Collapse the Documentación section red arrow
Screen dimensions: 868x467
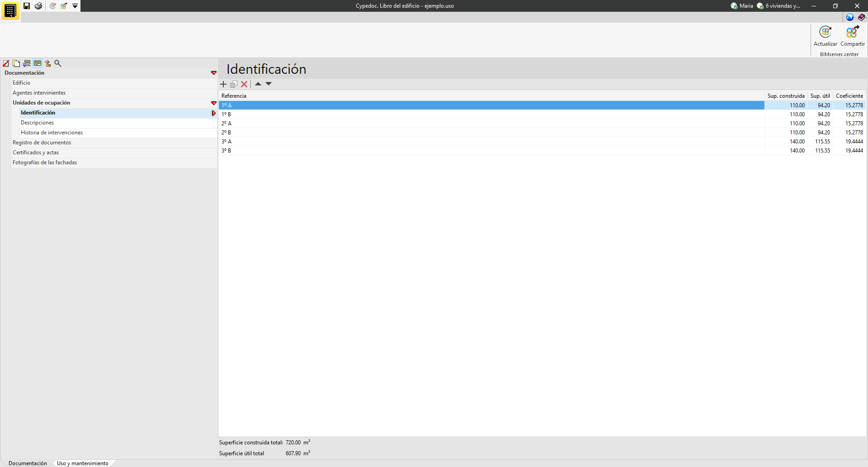coord(214,73)
